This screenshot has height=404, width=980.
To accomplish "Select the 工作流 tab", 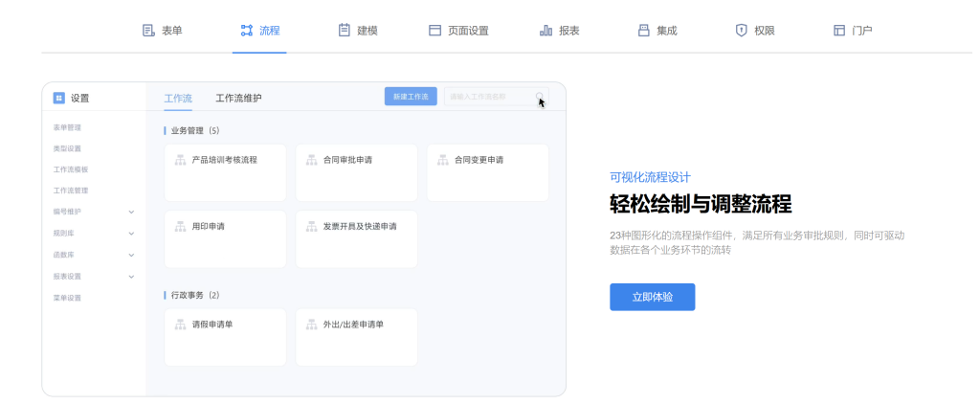I will tap(178, 98).
